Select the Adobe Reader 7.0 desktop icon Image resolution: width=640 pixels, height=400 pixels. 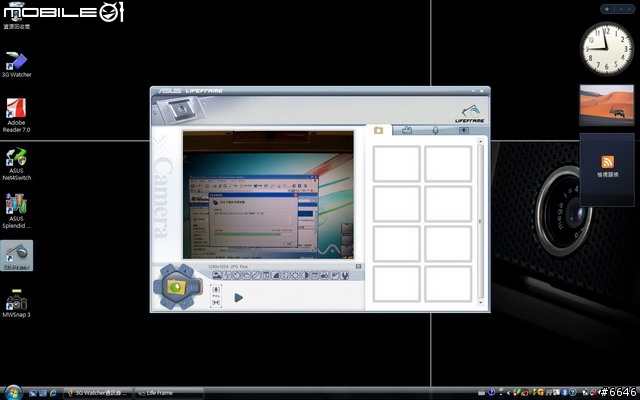click(x=16, y=116)
